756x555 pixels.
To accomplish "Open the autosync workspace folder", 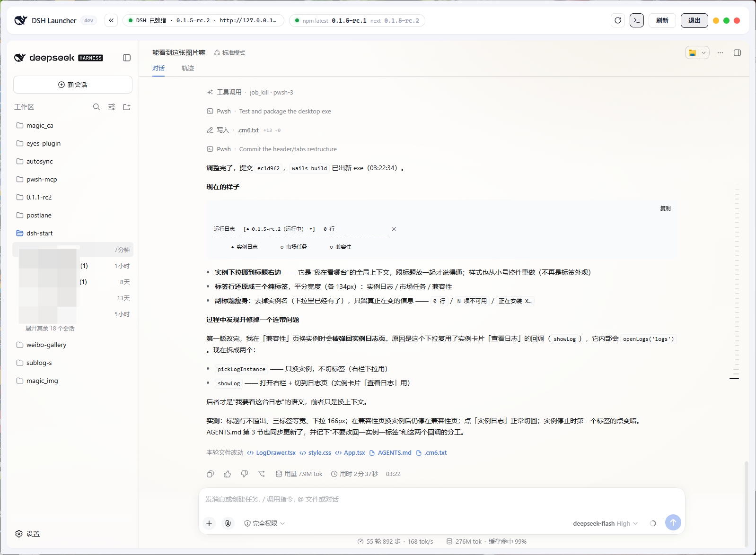I will point(73,161).
